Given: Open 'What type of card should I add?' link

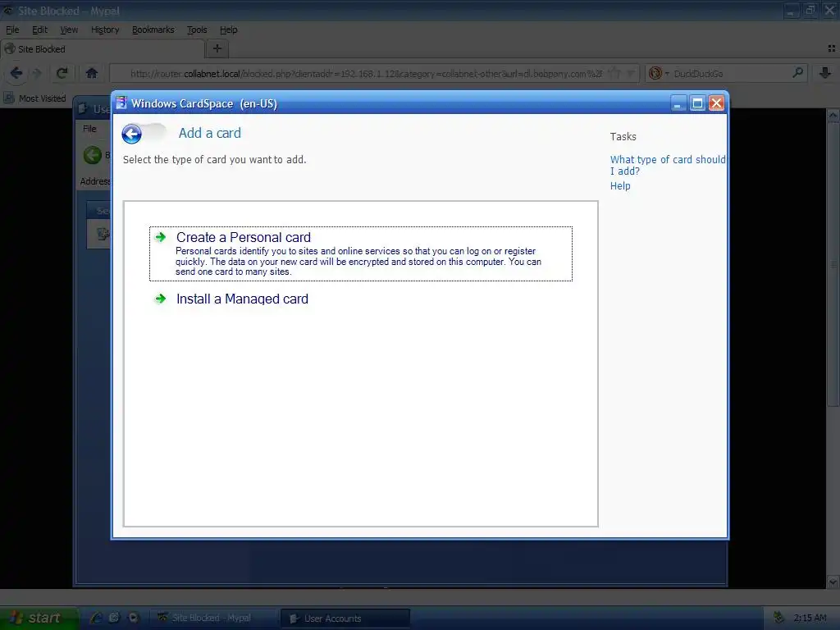Looking at the screenshot, I should click(x=668, y=165).
